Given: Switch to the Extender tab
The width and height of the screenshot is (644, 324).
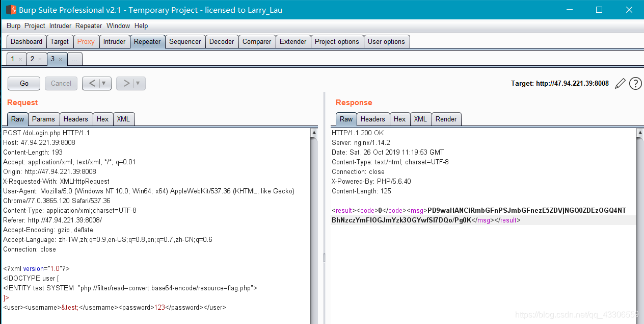Looking at the screenshot, I should pos(293,42).
